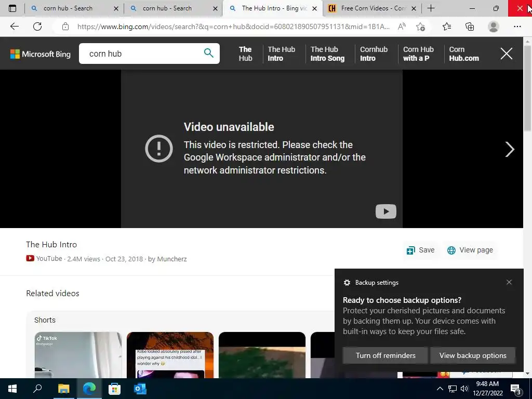
Task: Go to the next video arrow
Action: tap(509, 149)
